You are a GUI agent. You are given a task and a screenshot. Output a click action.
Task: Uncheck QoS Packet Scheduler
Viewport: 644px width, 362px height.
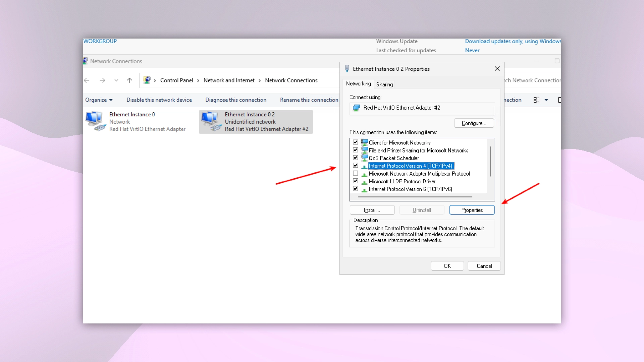coord(355,158)
